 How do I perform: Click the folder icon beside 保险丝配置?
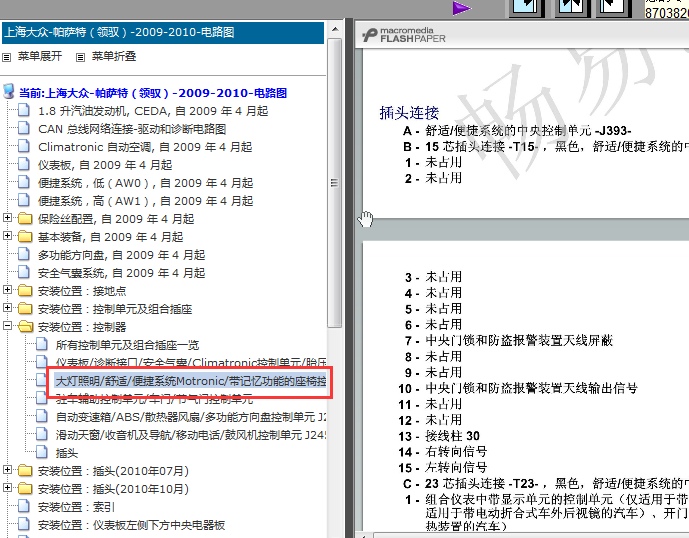25,218
